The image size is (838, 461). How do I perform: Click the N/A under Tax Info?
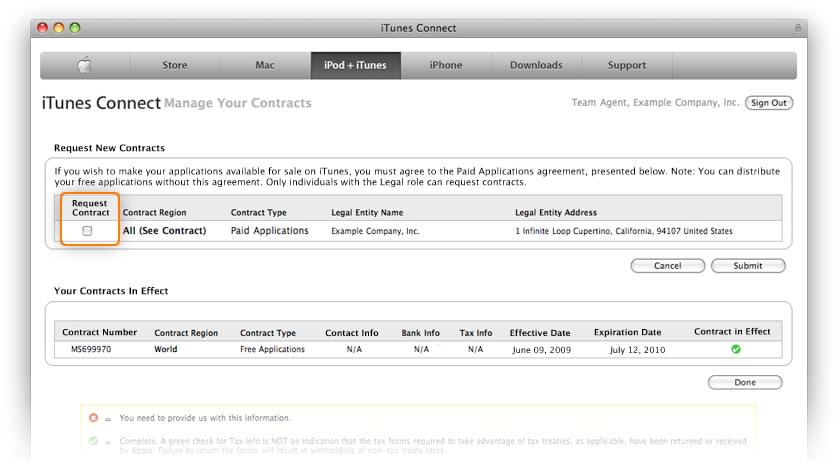(475, 349)
